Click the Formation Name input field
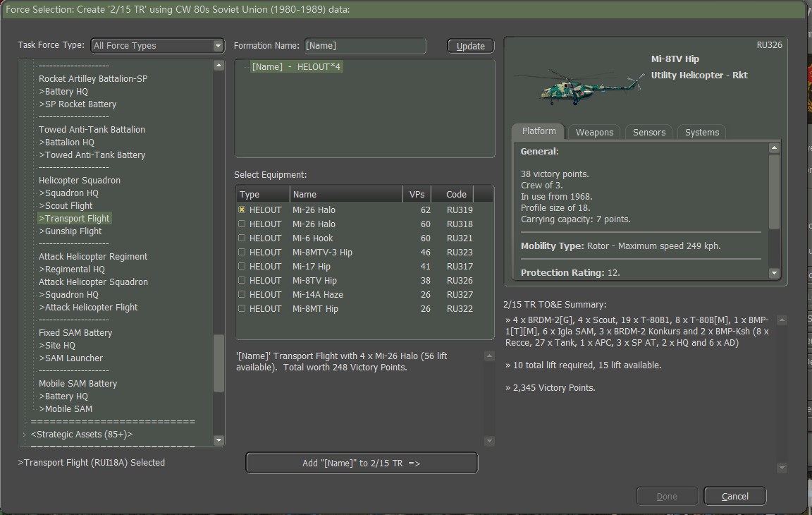The height and width of the screenshot is (515, 812). pos(365,46)
